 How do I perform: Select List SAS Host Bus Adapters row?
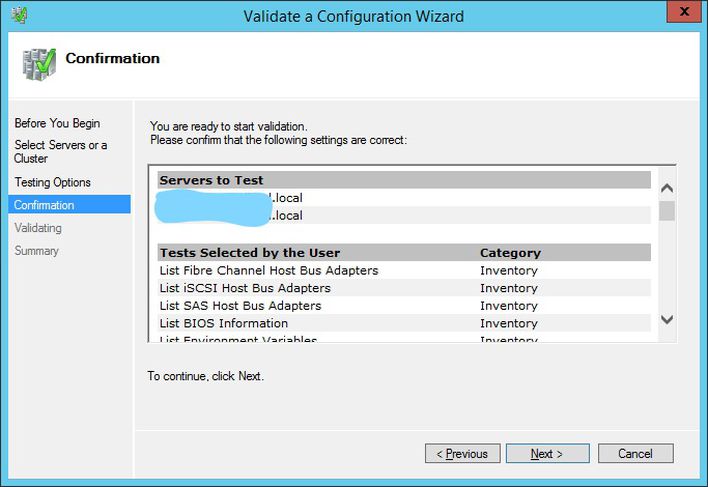404,306
